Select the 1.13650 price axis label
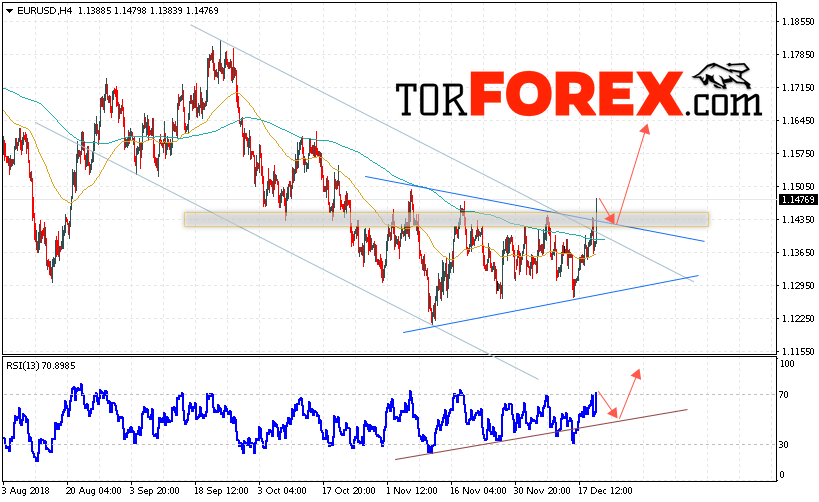Image resolution: width=819 pixels, height=502 pixels. pyautogui.click(x=798, y=252)
